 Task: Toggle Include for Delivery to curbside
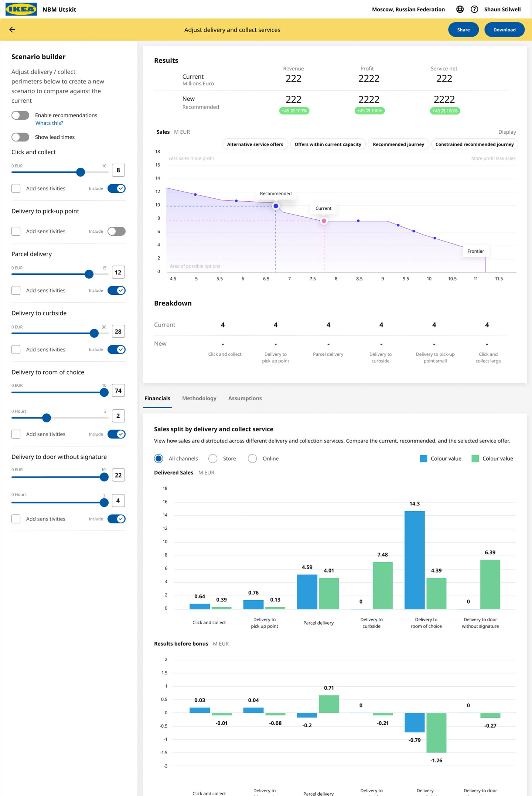click(116, 349)
